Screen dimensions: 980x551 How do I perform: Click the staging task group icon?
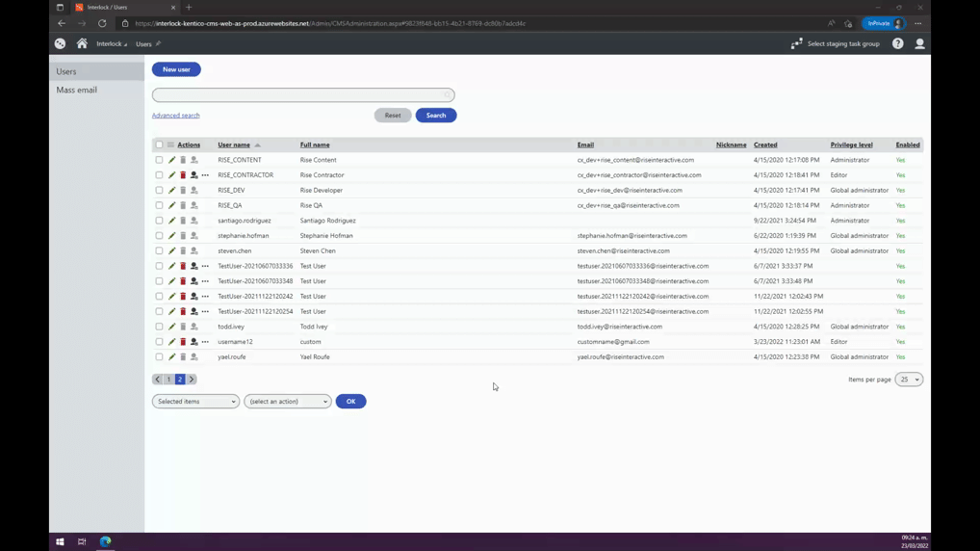tap(796, 43)
